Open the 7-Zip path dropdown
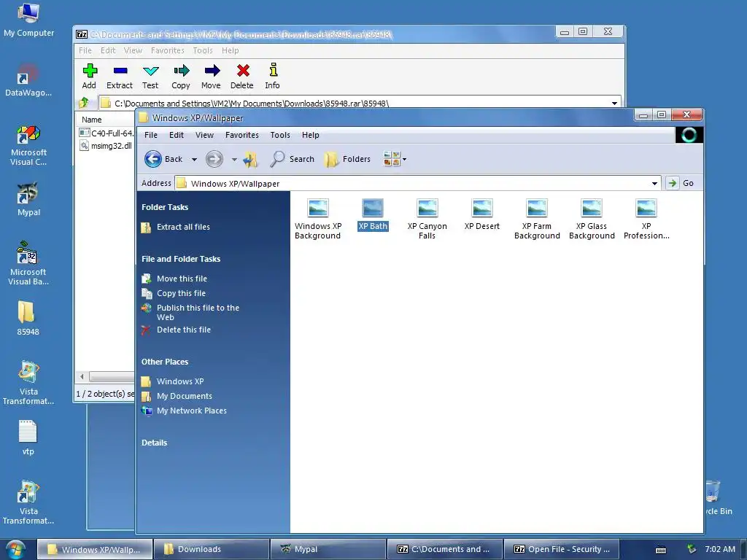Viewport: 747px width, 560px height. click(614, 103)
